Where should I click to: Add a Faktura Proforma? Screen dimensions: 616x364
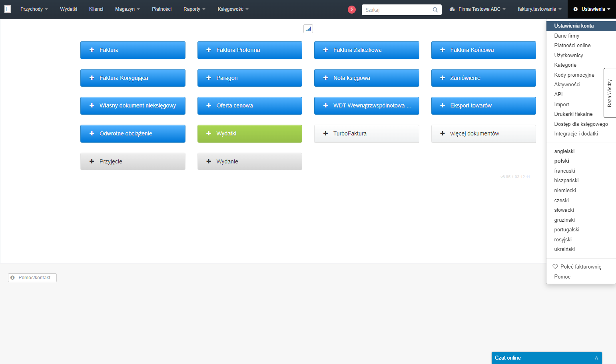250,50
